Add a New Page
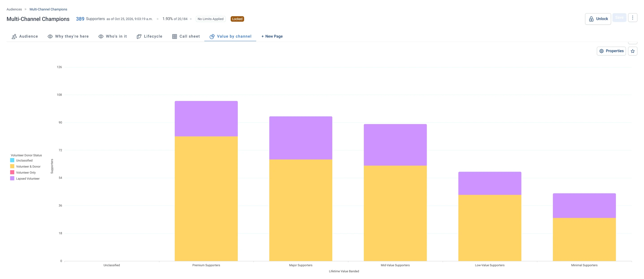The width and height of the screenshot is (644, 279). (x=272, y=36)
